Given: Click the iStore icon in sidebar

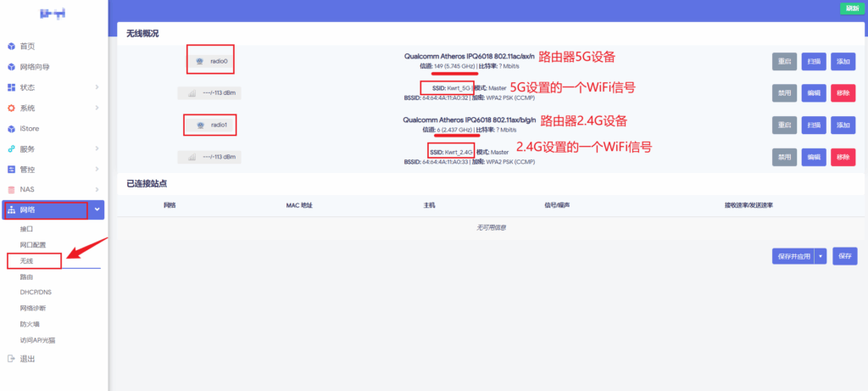Looking at the screenshot, I should coord(11,129).
